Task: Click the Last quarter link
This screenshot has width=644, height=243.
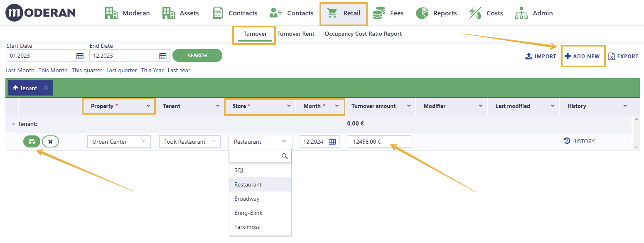Action: pyautogui.click(x=122, y=70)
